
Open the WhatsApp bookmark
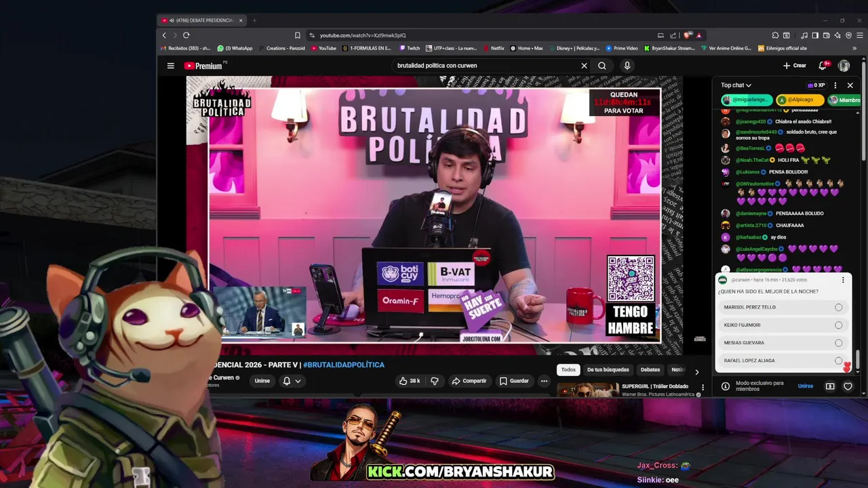pyautogui.click(x=235, y=48)
